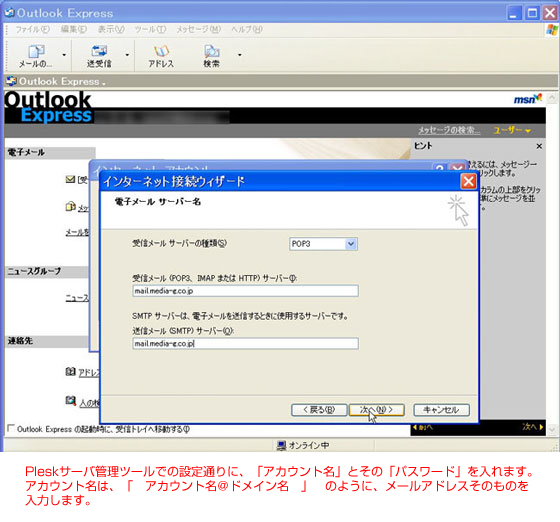Screen dimensions: 560x522
Task: Click the scrollbar down arrow of main pane
Action: coord(552,429)
